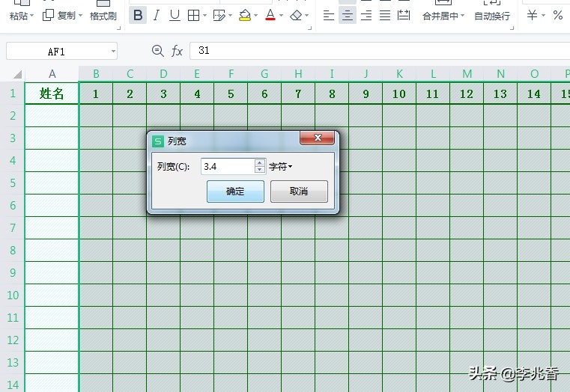570x392 pixels.
Task: Center text horizontally
Action: click(x=347, y=15)
